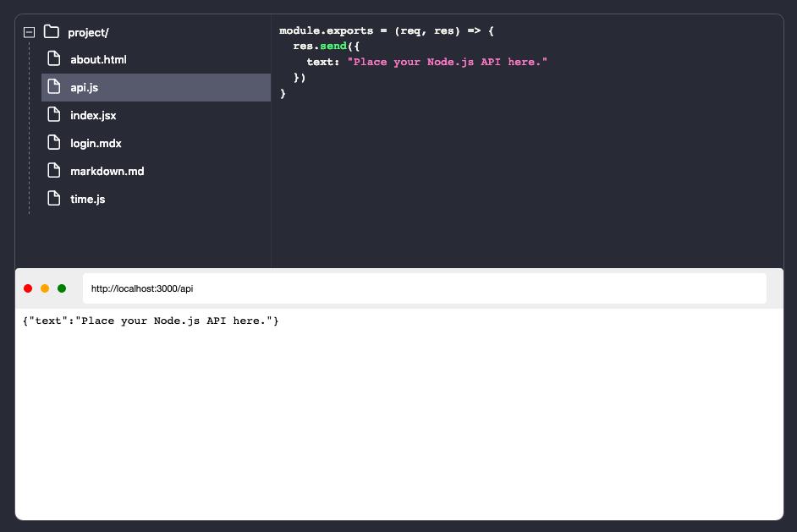Select the project/ folder label

click(x=89, y=32)
